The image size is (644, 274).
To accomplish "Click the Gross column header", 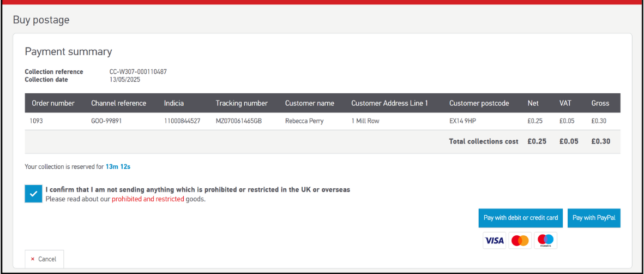I will 600,103.
